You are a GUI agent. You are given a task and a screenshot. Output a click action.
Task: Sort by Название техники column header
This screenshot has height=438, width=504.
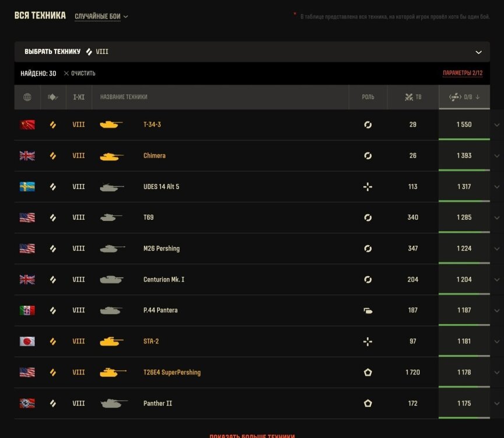[124, 97]
